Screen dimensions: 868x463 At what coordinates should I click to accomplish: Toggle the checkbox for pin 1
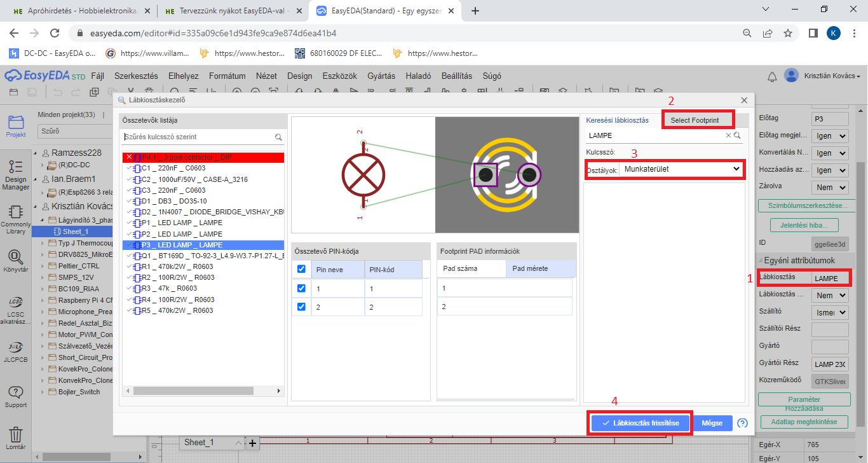pos(301,288)
